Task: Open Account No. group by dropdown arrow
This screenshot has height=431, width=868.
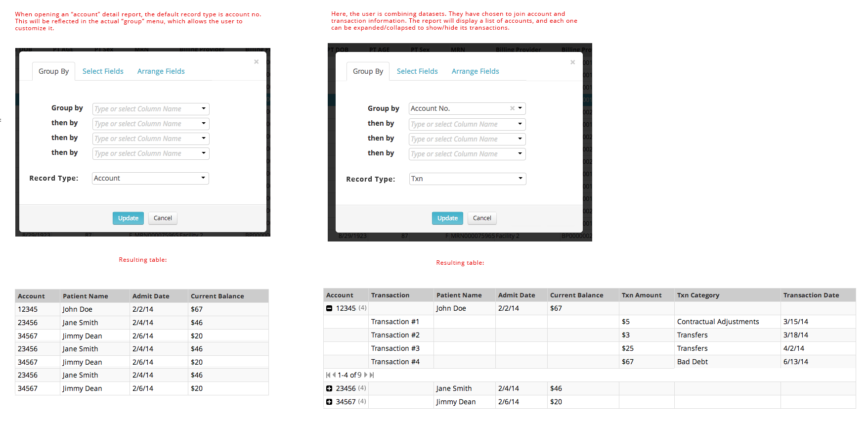Action: coord(520,108)
